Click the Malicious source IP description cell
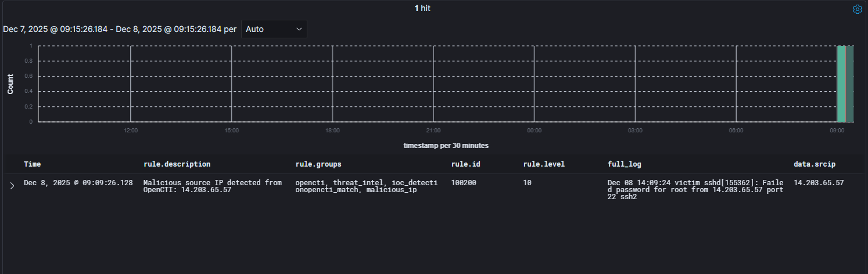Image resolution: width=868 pixels, height=274 pixels. pos(212,186)
